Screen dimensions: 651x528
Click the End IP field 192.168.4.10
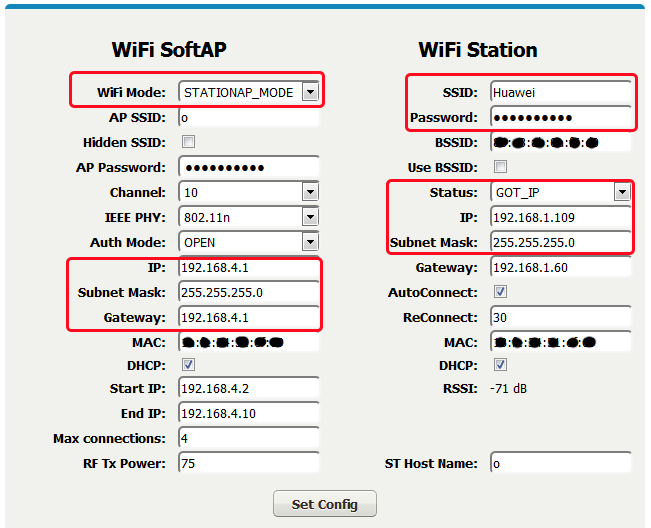249,413
